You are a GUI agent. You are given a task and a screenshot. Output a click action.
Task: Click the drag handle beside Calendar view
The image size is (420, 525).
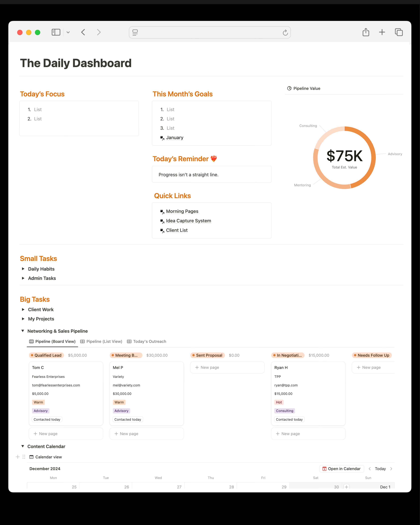(24, 457)
